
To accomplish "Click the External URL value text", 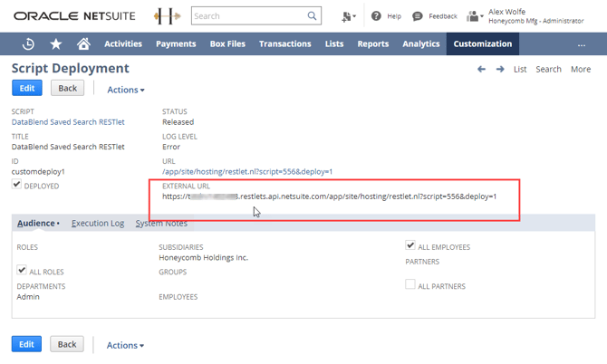I will tap(329, 196).
